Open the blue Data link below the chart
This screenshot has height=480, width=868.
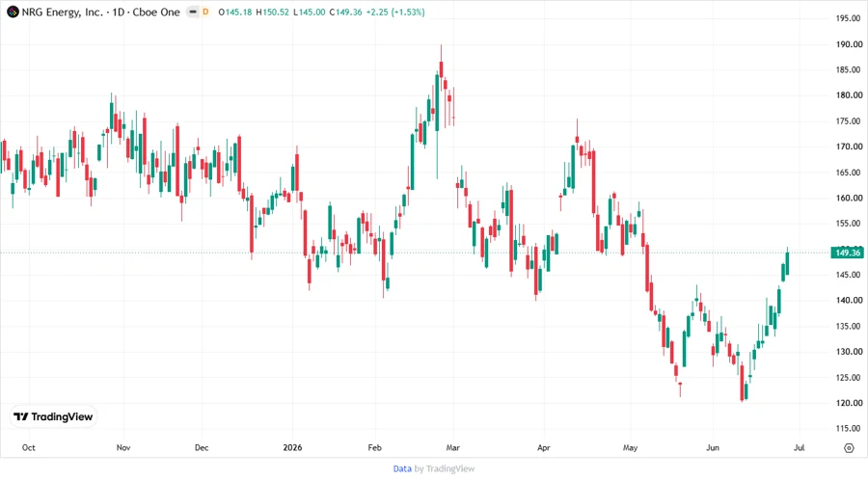pyautogui.click(x=402, y=468)
